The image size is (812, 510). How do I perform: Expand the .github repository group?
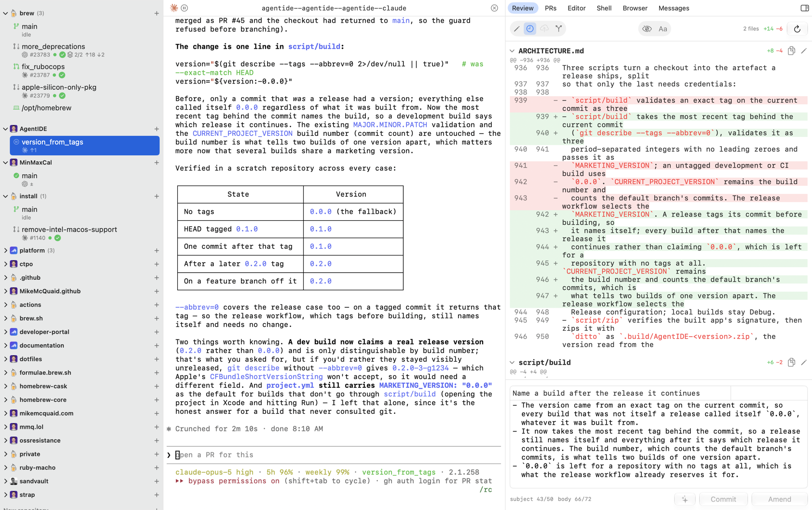click(x=5, y=278)
